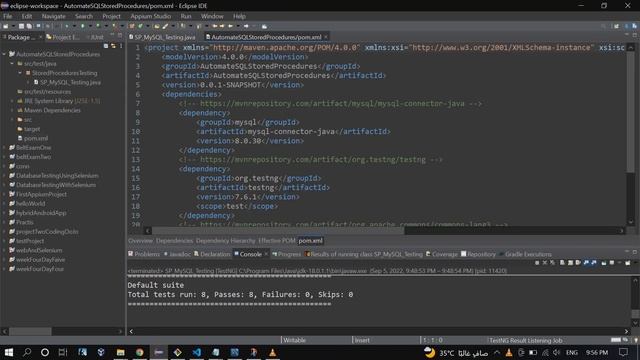This screenshot has width=640, height=360.
Task: Open the Gradle Executions view tab
Action: tap(525, 254)
